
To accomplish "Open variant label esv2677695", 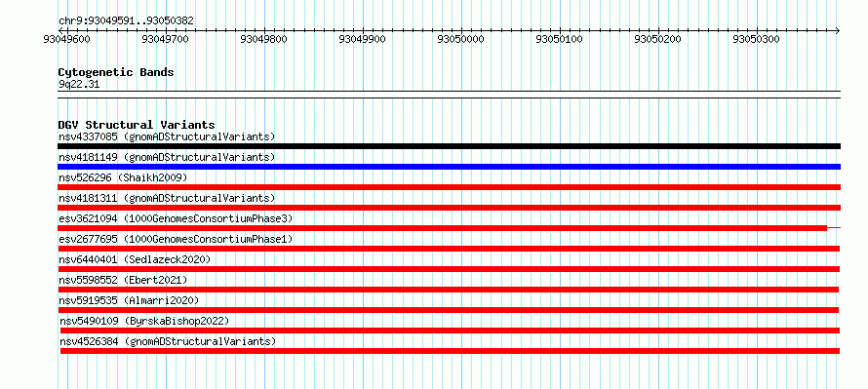I will [x=176, y=239].
